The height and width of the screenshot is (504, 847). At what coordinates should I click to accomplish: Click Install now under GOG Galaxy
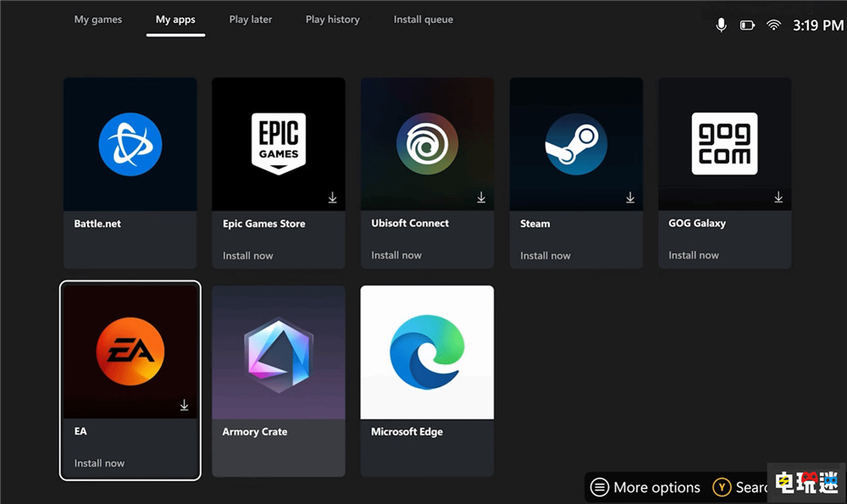[x=693, y=254]
